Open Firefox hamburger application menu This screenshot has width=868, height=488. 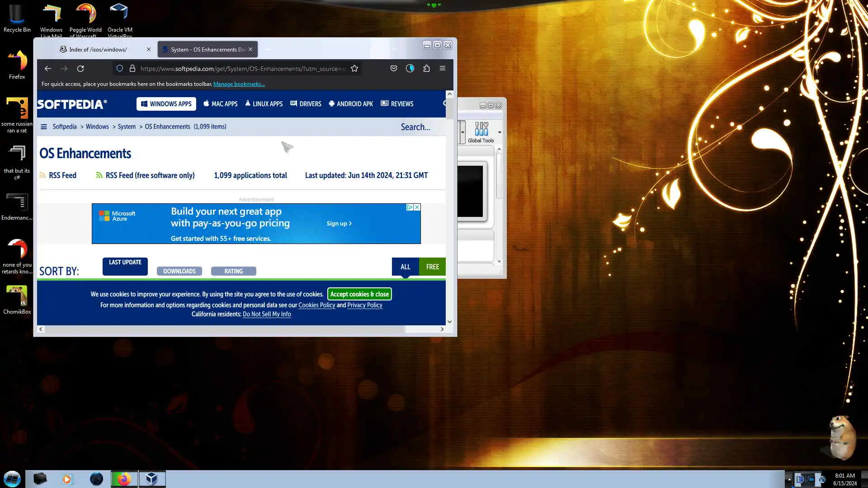(443, 69)
